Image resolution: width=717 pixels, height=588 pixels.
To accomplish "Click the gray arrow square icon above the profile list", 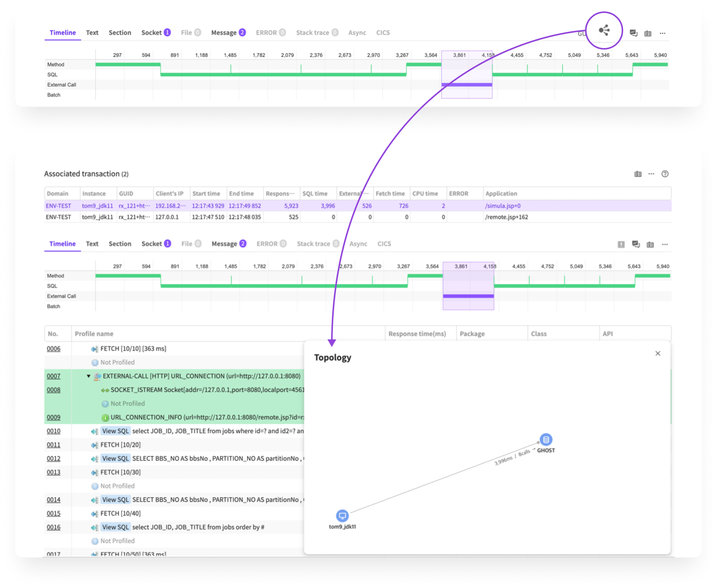I will pyautogui.click(x=621, y=244).
